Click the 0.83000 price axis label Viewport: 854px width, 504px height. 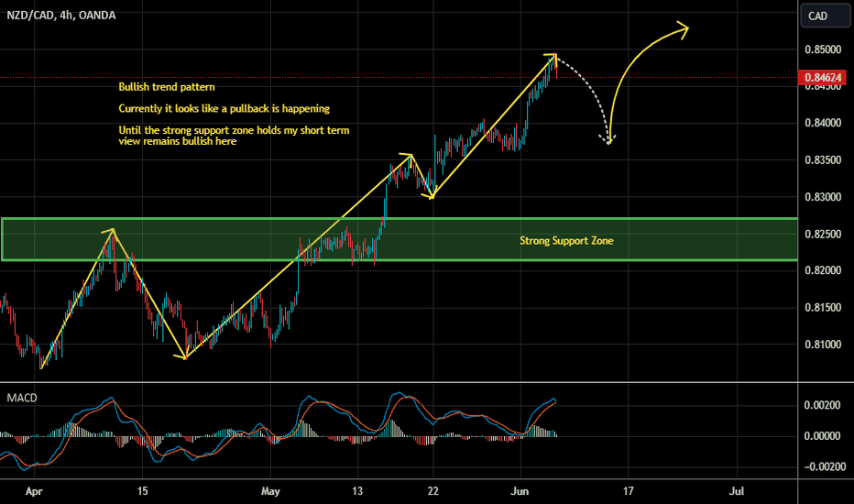[x=823, y=197]
